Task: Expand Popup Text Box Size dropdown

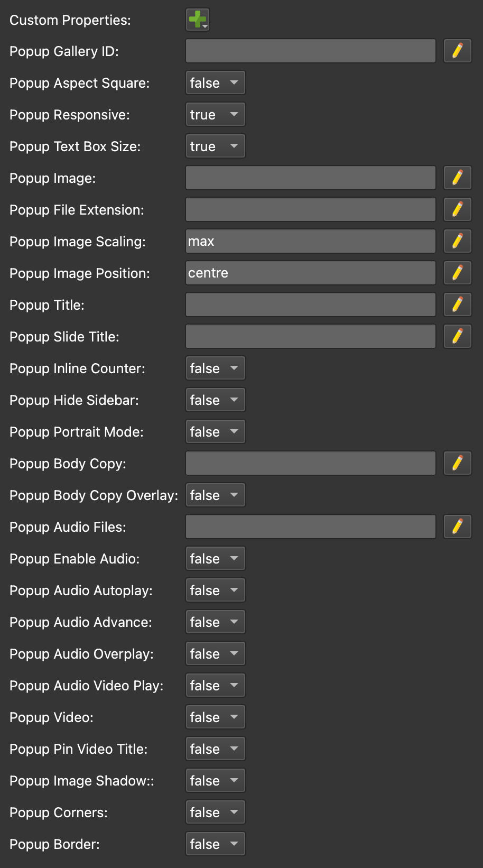Action: click(216, 146)
